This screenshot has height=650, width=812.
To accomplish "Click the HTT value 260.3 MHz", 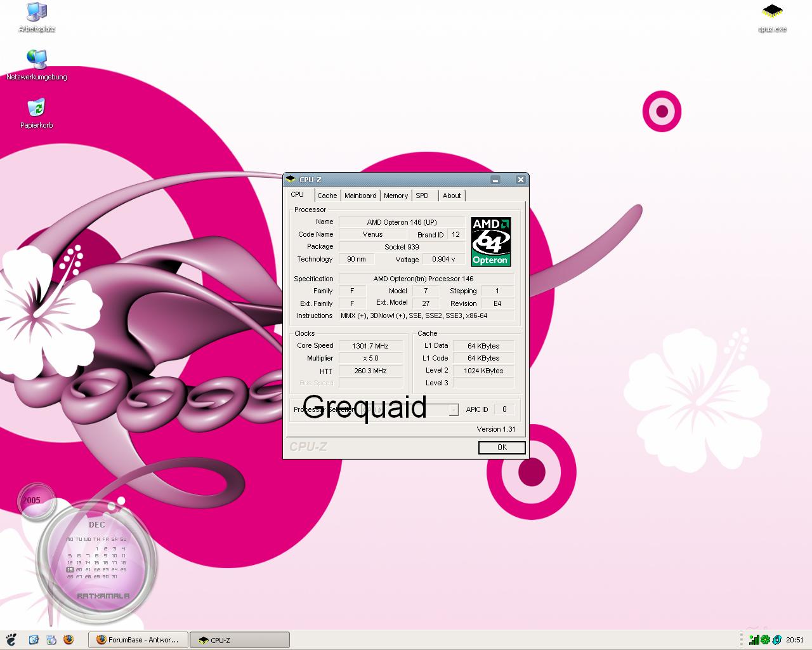I will [370, 371].
